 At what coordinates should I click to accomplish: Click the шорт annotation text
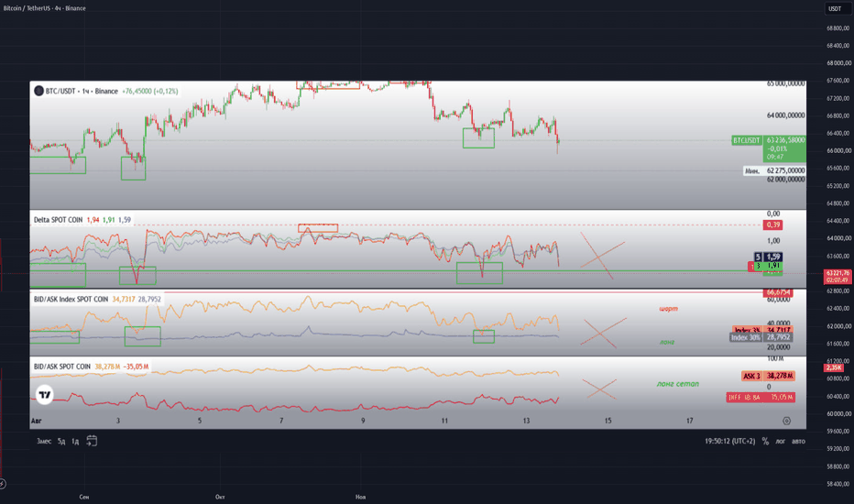[668, 309]
